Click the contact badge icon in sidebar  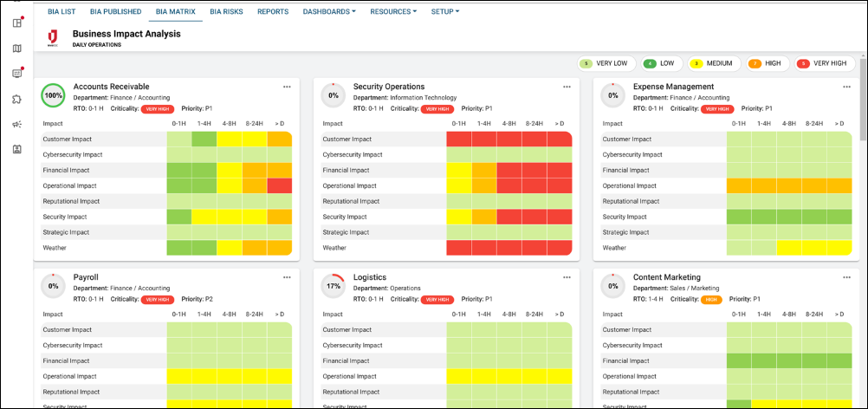coord(16,149)
